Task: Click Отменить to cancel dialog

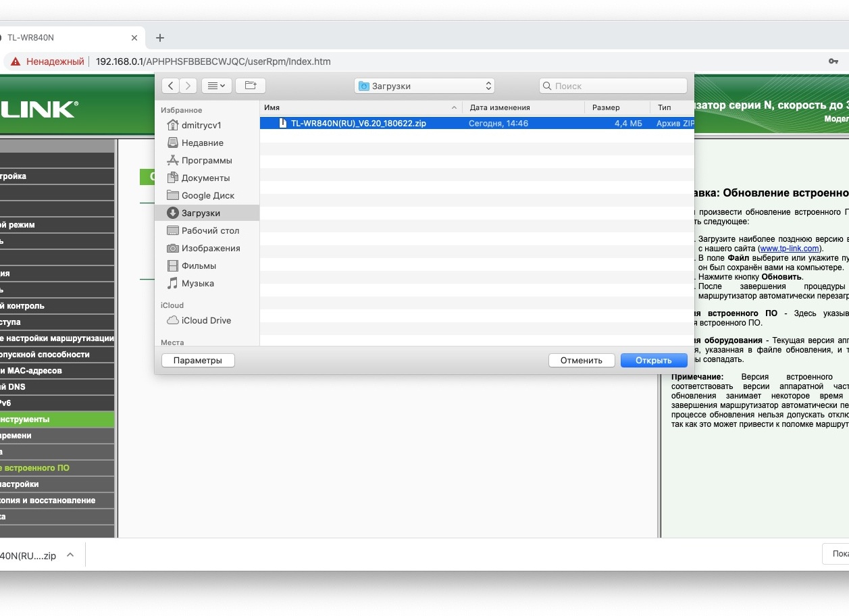Action: point(582,360)
